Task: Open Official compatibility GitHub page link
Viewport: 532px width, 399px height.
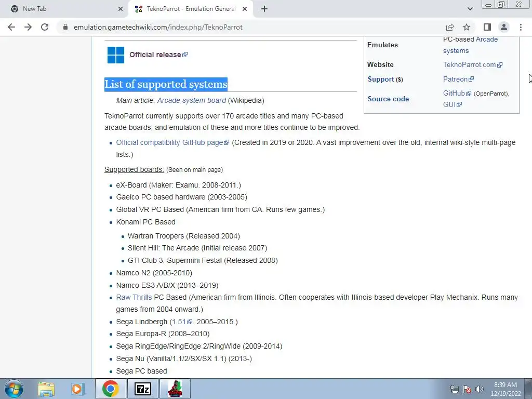Action: 172,142
